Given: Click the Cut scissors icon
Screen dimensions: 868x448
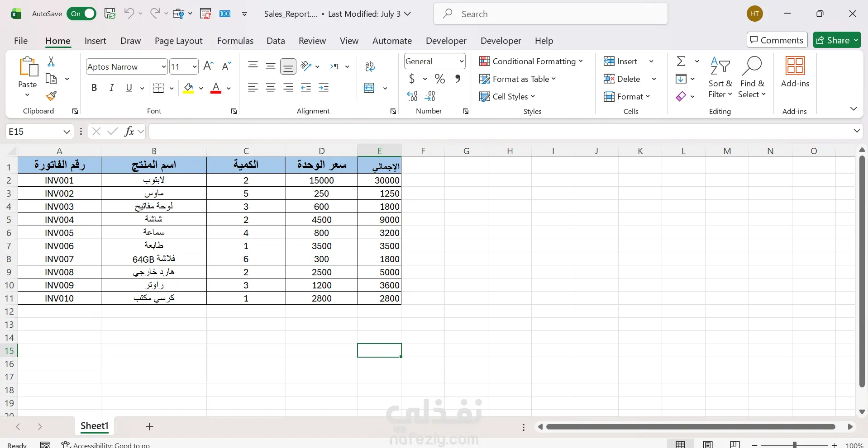Looking at the screenshot, I should coord(51,61).
